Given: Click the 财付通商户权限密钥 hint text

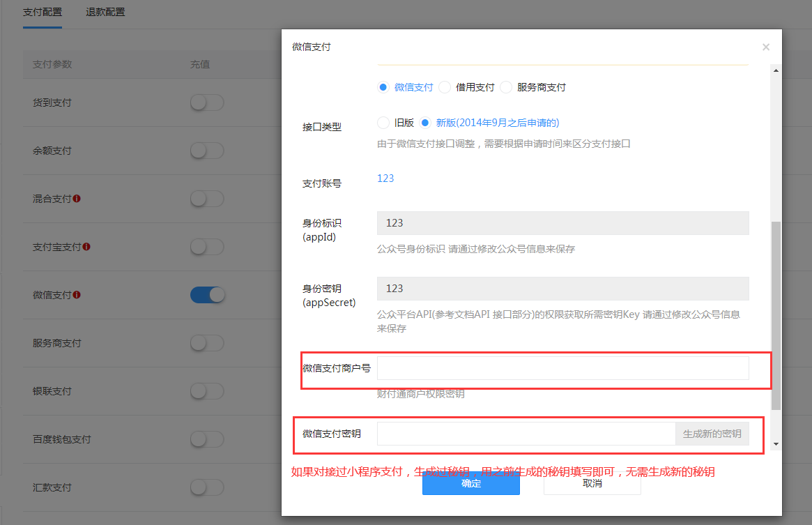Looking at the screenshot, I should click(420, 394).
